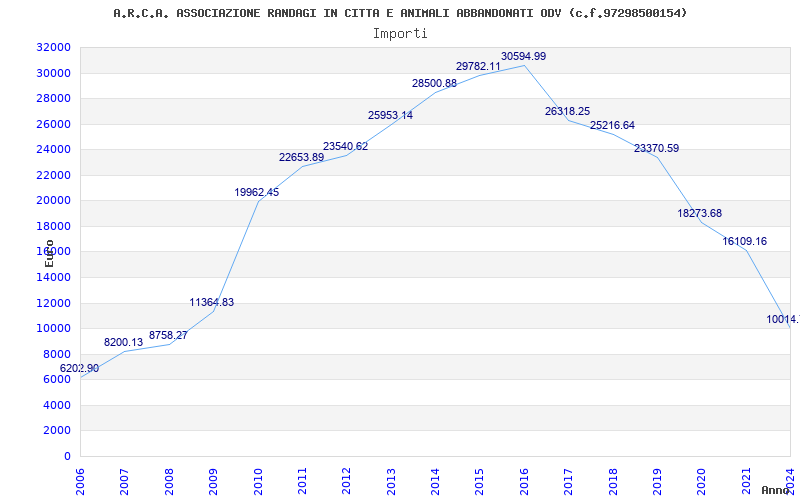
Task: Click the 18000 y-axis tick label
Action: 54,226
